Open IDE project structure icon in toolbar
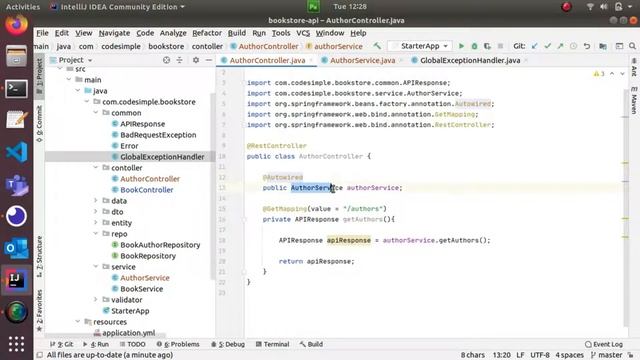640x360 pixels. tap(603, 46)
